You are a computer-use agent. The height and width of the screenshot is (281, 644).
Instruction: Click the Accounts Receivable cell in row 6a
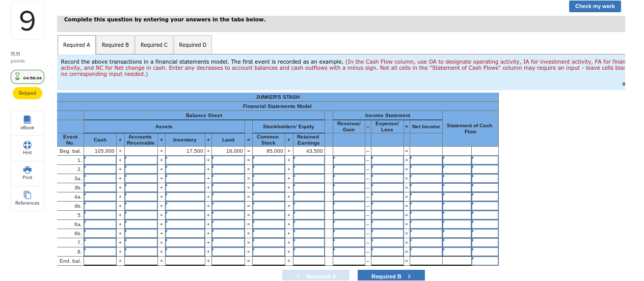pyautogui.click(x=141, y=224)
